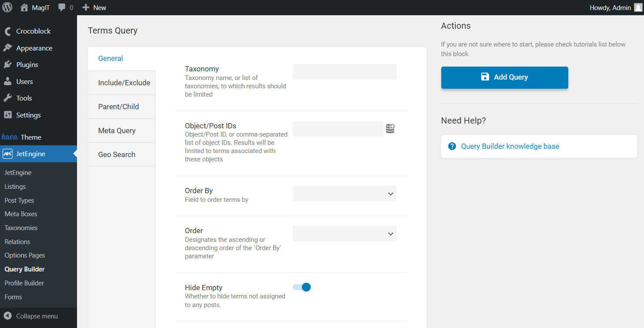Open the MagIT site home link
The image size is (644, 328).
click(35, 7)
